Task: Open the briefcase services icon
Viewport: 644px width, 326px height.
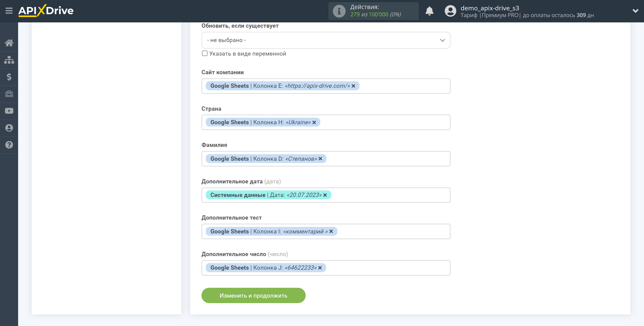Action: click(x=9, y=94)
